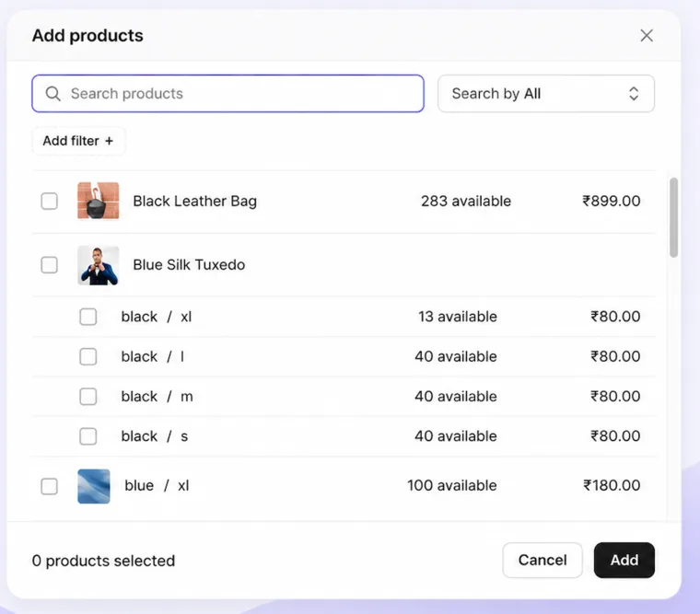The width and height of the screenshot is (700, 614).
Task: Click the 283 available text
Action: pyautogui.click(x=466, y=202)
